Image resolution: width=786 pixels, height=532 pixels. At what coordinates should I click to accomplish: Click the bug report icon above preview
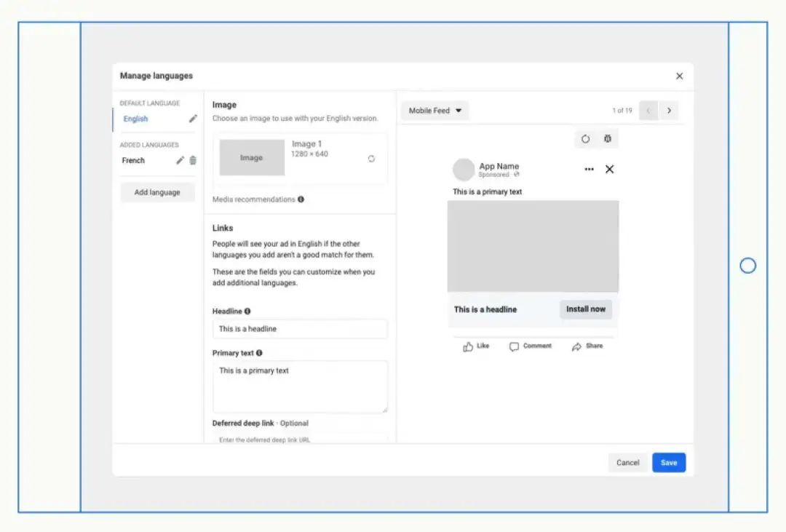[x=608, y=138]
